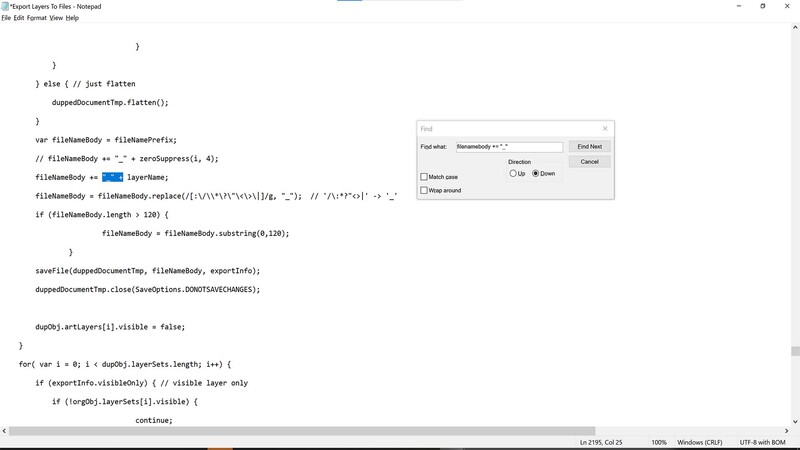This screenshot has width=800, height=450.
Task: Select the Down direction radio button
Action: [x=536, y=173]
